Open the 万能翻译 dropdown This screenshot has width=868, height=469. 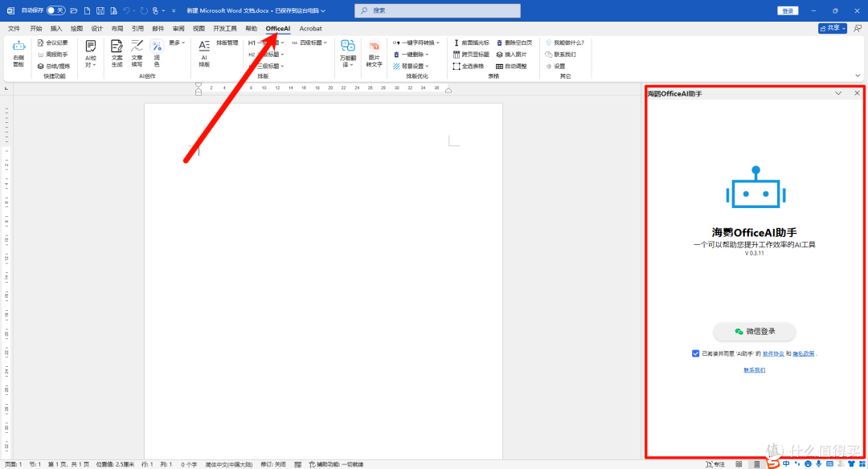click(x=348, y=53)
